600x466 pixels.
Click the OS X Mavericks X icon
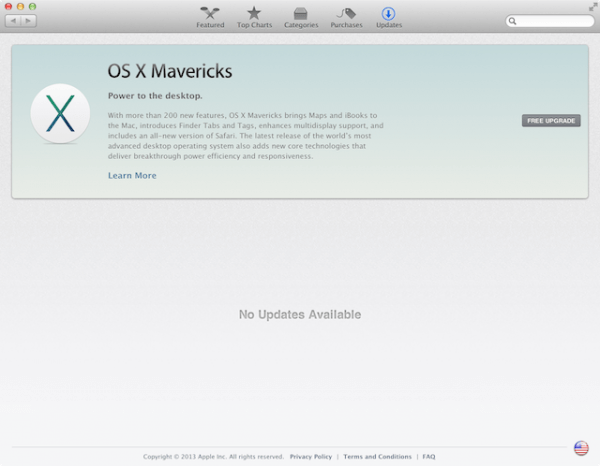[x=60, y=114]
